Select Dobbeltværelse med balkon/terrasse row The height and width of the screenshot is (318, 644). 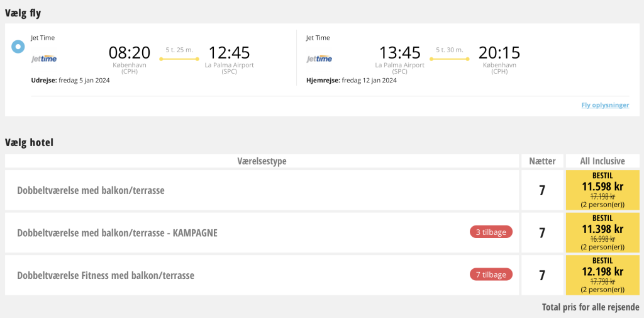click(x=262, y=190)
